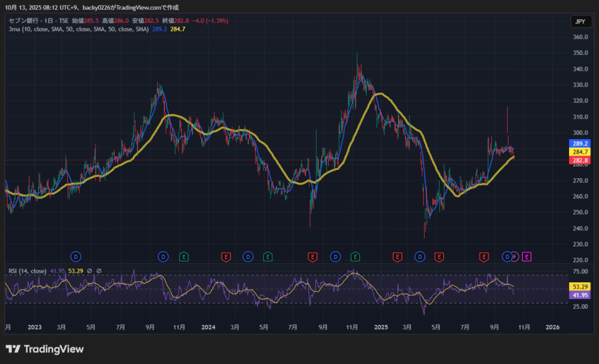Click the 360.0 label on price scale

pos(580,37)
